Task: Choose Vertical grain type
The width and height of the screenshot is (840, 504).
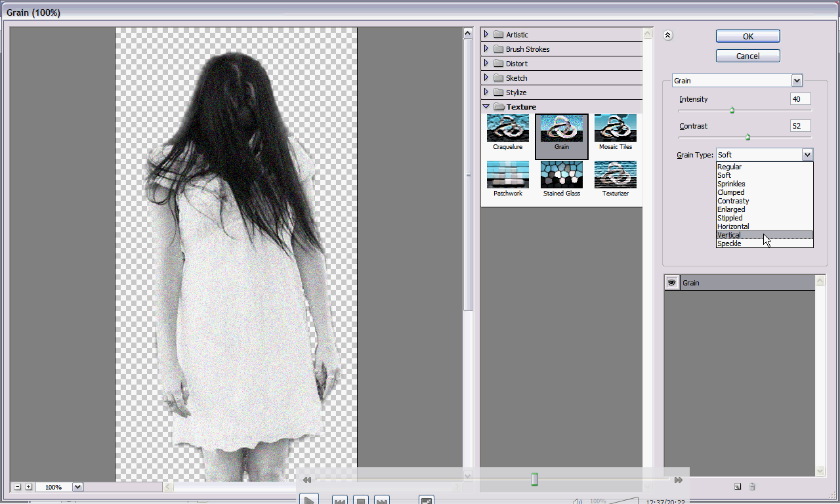Action: tap(765, 235)
